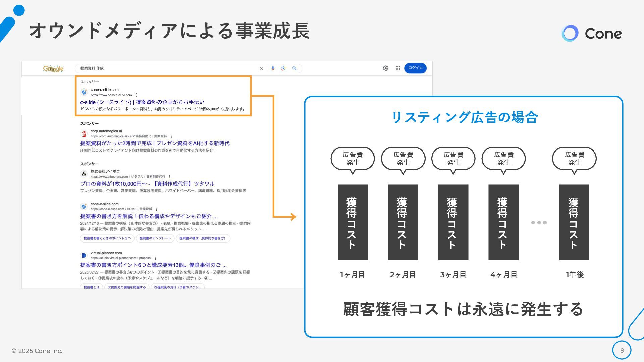Click the voice search microphone icon

[x=273, y=68]
